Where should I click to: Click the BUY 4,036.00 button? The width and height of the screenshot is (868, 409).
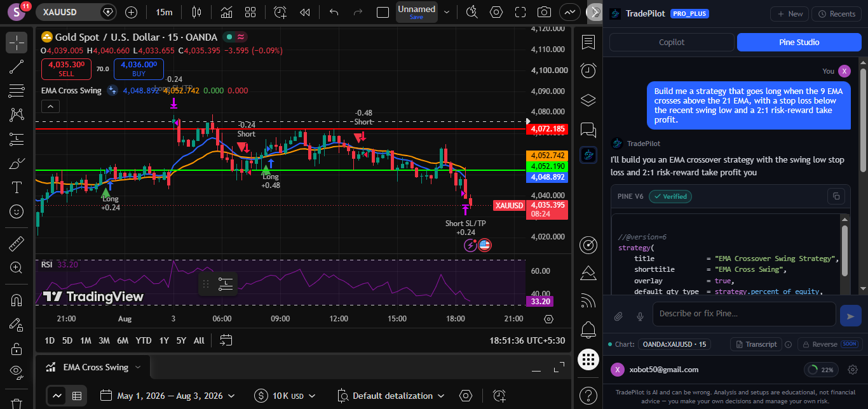click(x=139, y=69)
